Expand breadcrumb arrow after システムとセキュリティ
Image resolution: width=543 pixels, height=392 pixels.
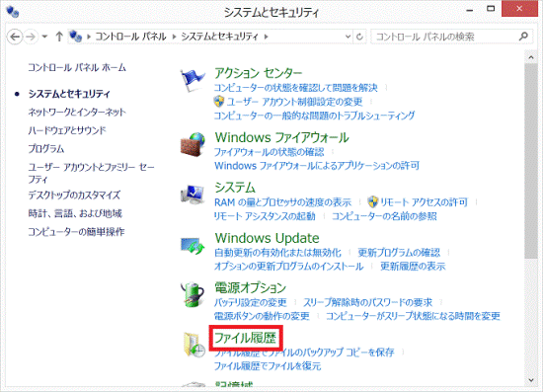[x=266, y=37]
